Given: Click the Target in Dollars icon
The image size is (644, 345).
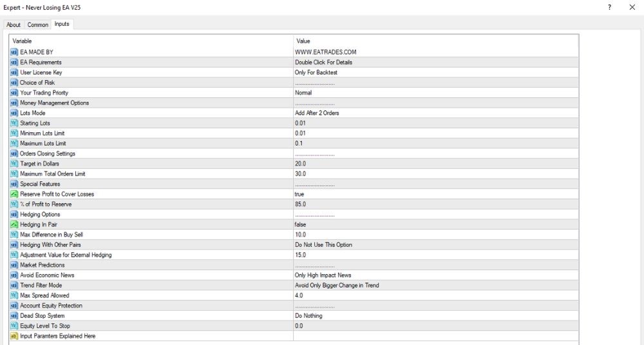Looking at the screenshot, I should [14, 164].
